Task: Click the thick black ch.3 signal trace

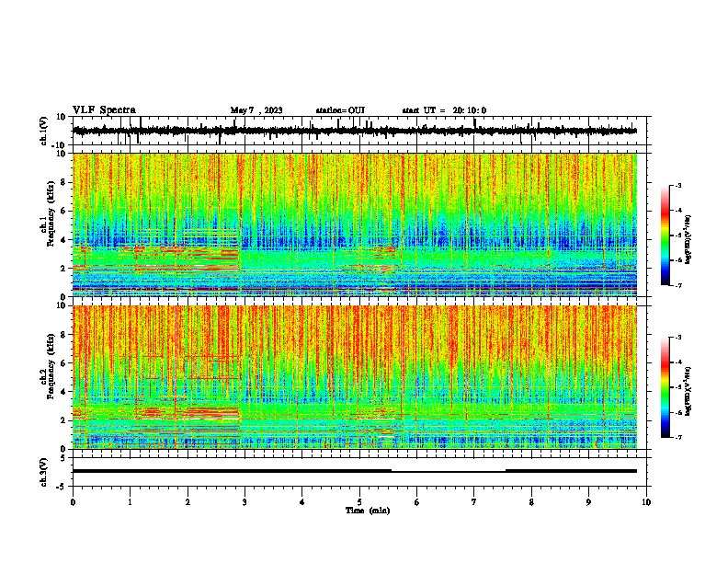Action: (x=355, y=471)
